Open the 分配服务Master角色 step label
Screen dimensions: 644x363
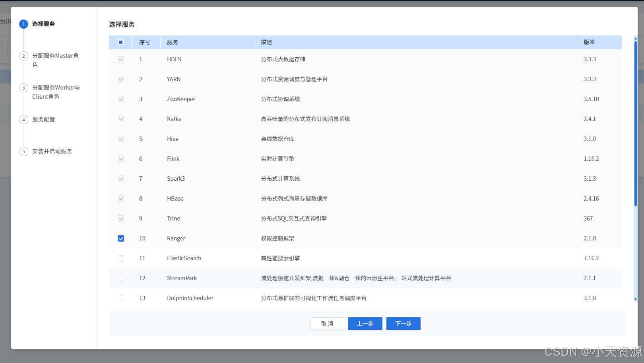(x=56, y=60)
